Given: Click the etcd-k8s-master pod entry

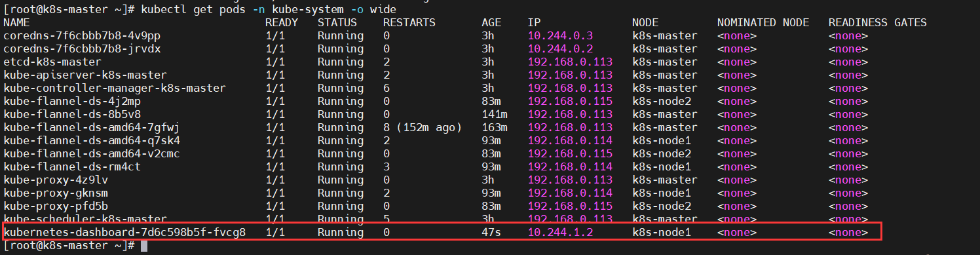Looking at the screenshot, I should (x=52, y=62).
